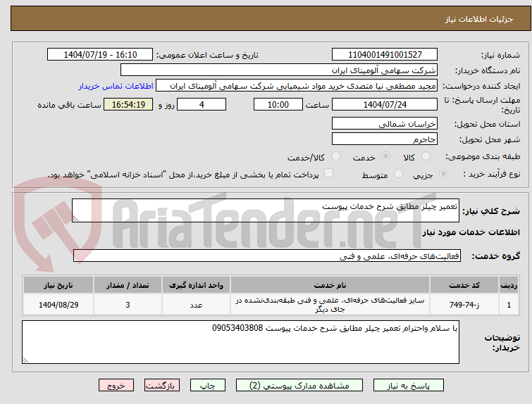Screen dimensions: 532x404
Task: Click the deadline hour 10:00 field
Action: pyautogui.click(x=278, y=104)
